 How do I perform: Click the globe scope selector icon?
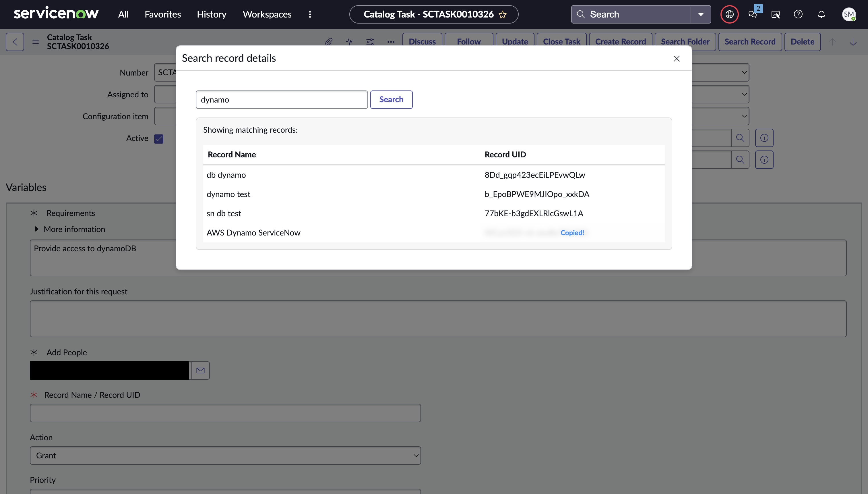(729, 14)
